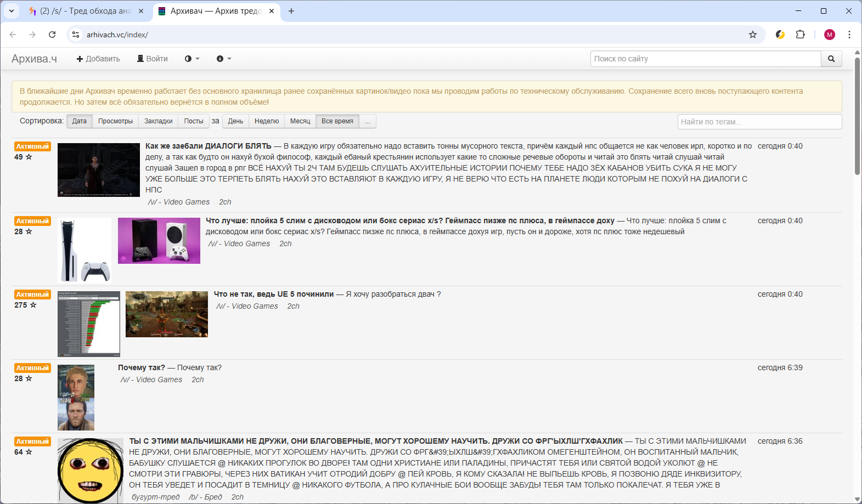
Task: Open the thread titled "Почему так?"
Action: point(142,367)
